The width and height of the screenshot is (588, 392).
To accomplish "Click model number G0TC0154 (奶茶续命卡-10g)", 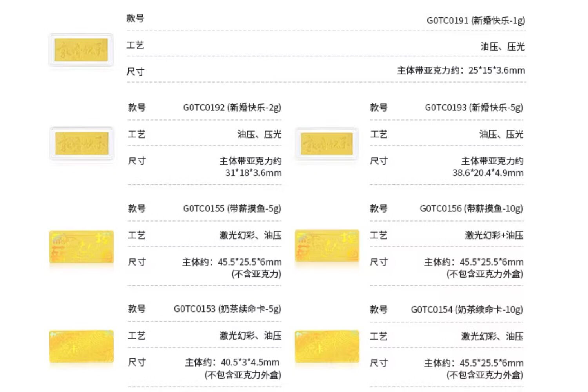I will pyautogui.click(x=467, y=310).
